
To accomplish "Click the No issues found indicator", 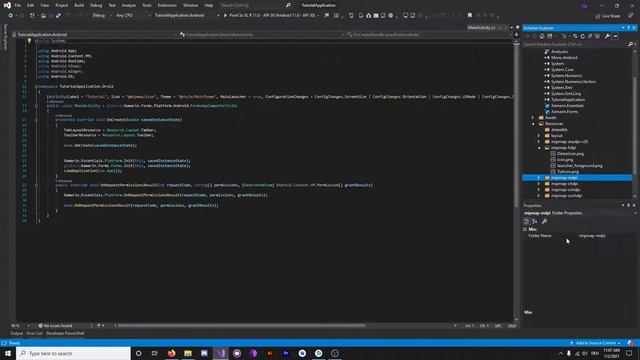I will point(56,326).
